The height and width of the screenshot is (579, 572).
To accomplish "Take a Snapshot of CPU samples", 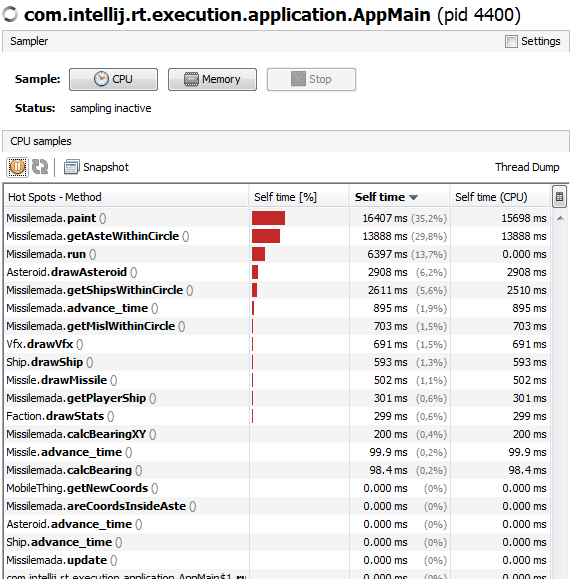I will pos(96,167).
